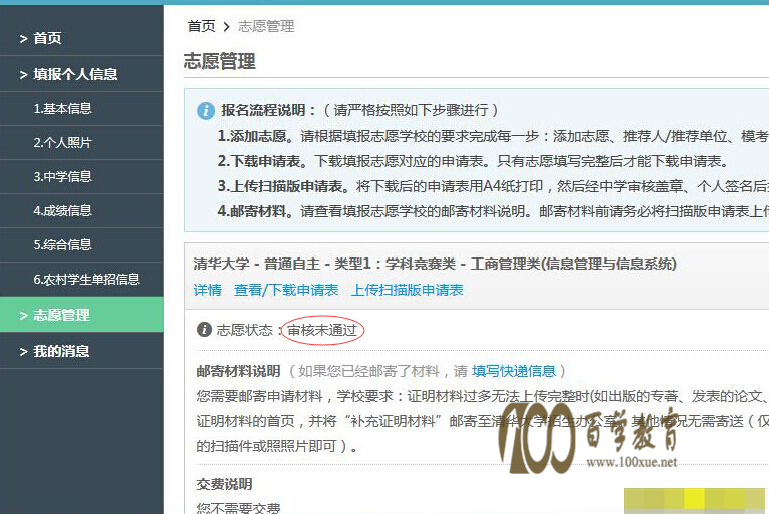Select 6.农村学生单招信息 in sidebar
Screen dimensions: 769x514
86,280
